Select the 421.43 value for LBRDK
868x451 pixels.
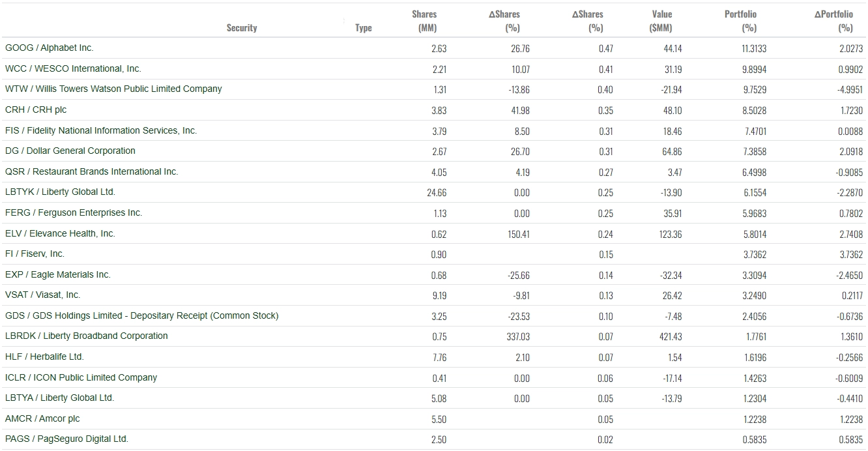tap(671, 337)
